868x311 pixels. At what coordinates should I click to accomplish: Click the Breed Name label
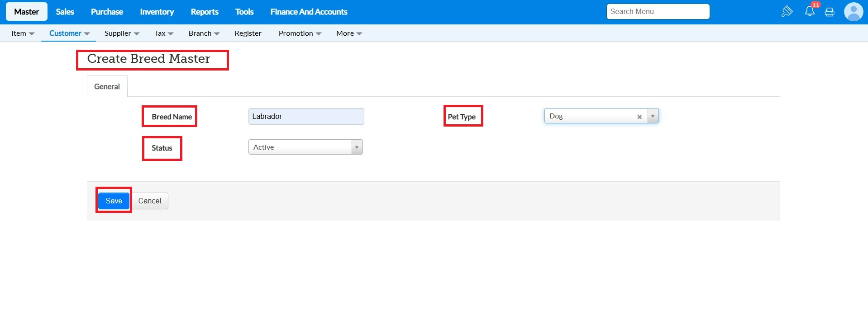[172, 117]
